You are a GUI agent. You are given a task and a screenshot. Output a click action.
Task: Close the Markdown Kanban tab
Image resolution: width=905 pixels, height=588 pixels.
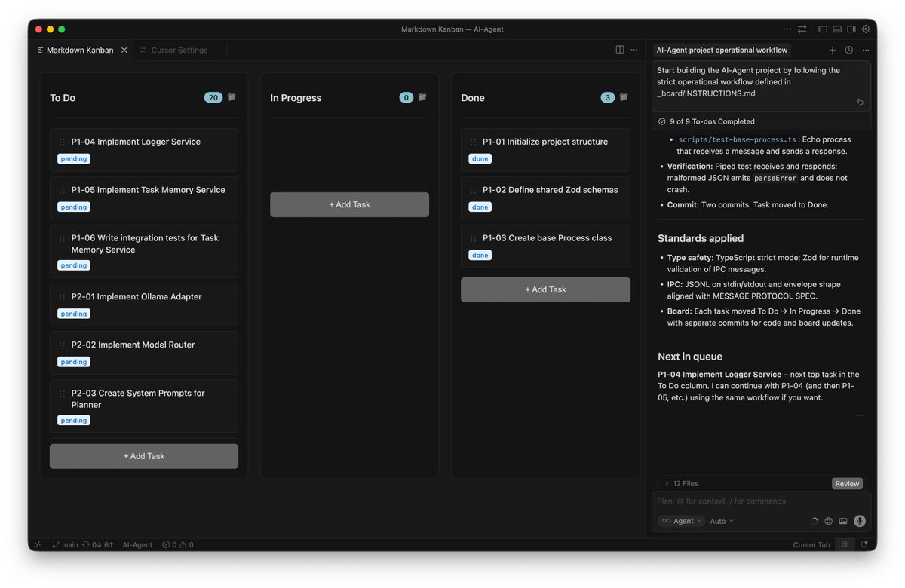pyautogui.click(x=124, y=50)
